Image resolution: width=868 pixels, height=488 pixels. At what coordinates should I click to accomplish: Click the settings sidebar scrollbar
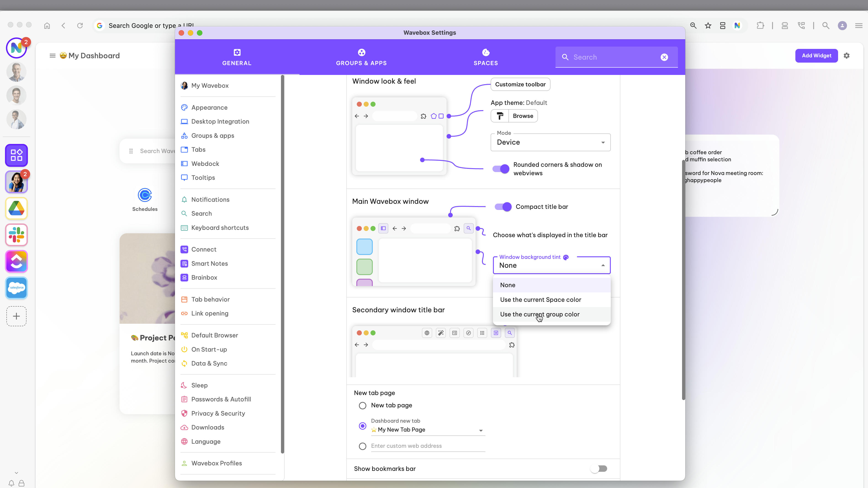pyautogui.click(x=282, y=265)
